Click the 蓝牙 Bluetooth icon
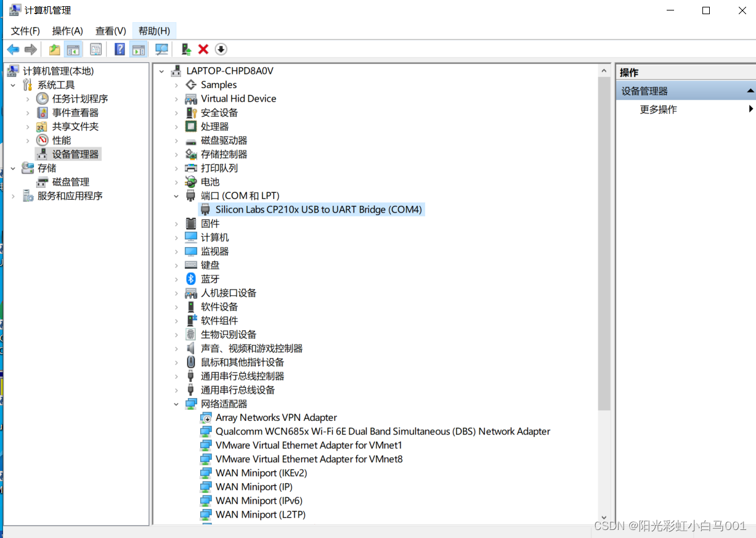 point(191,279)
